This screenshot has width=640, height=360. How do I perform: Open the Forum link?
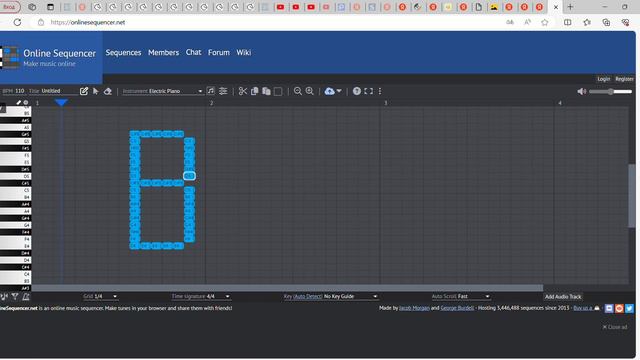[x=219, y=52]
